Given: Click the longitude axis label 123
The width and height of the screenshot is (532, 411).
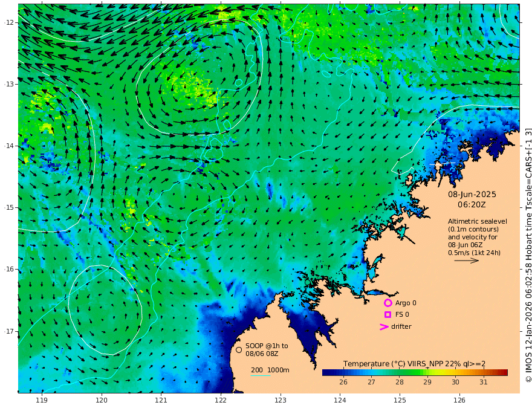Looking at the screenshot, I should [281, 400].
